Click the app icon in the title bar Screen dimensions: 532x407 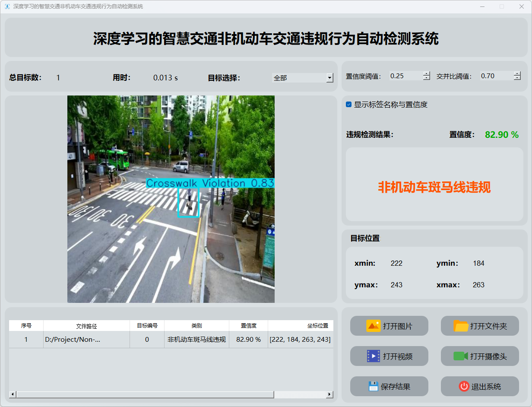click(x=7, y=6)
